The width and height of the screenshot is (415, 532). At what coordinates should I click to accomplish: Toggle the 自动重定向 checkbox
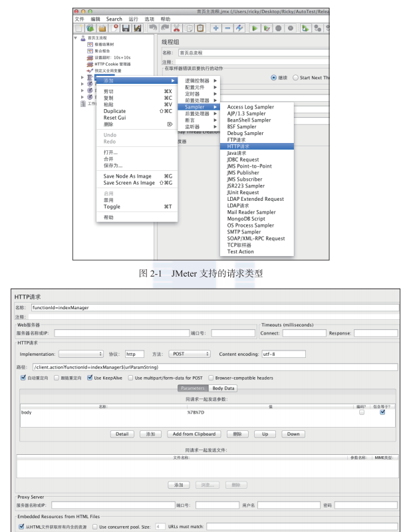point(23,378)
